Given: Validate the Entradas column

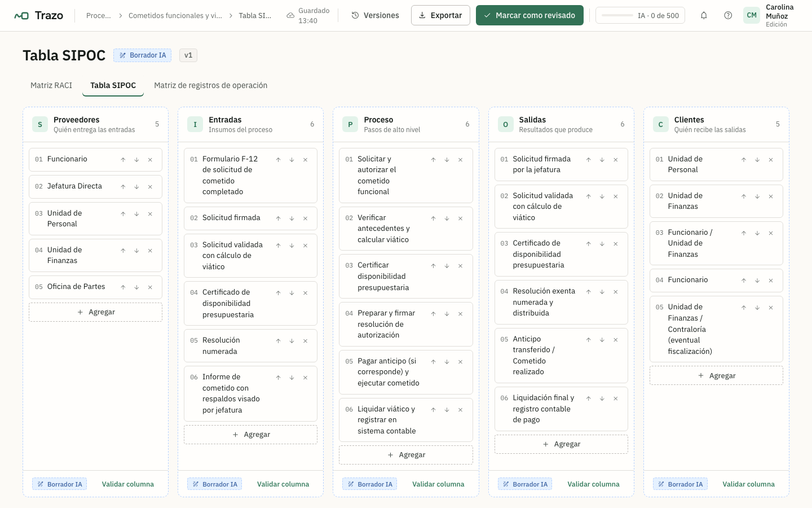Looking at the screenshot, I should (283, 484).
